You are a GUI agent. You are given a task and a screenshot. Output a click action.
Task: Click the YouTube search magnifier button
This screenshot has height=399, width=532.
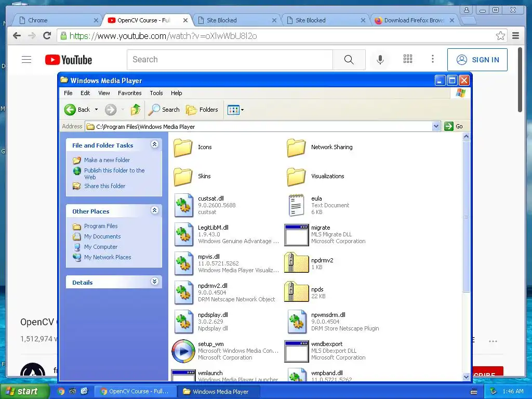349,60
